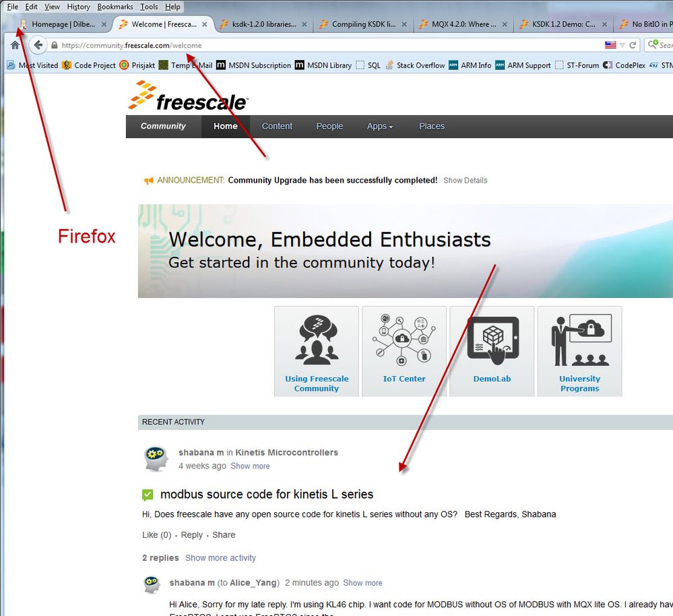This screenshot has width=673, height=616.
Task: Reply to the modbus source code post
Action: tap(191, 535)
